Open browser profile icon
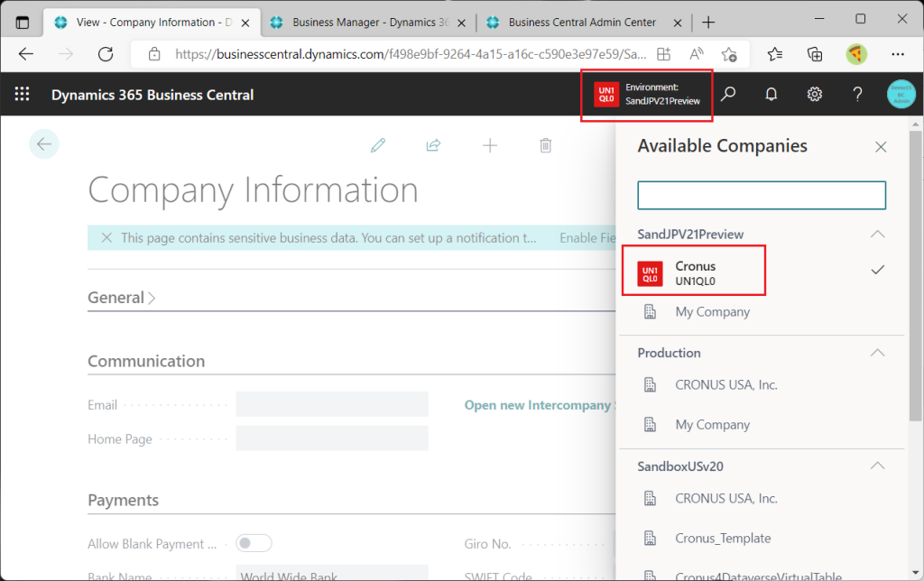The width and height of the screenshot is (924, 581). pos(856,54)
